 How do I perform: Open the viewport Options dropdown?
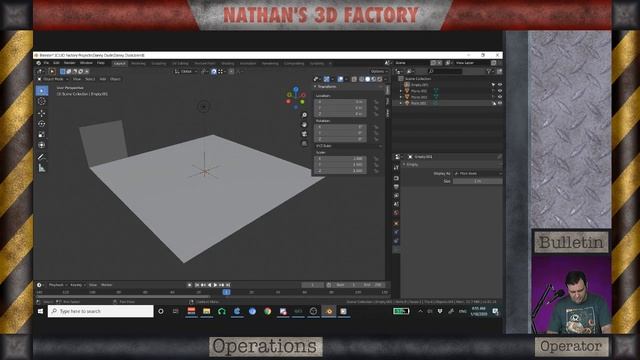click(x=378, y=71)
